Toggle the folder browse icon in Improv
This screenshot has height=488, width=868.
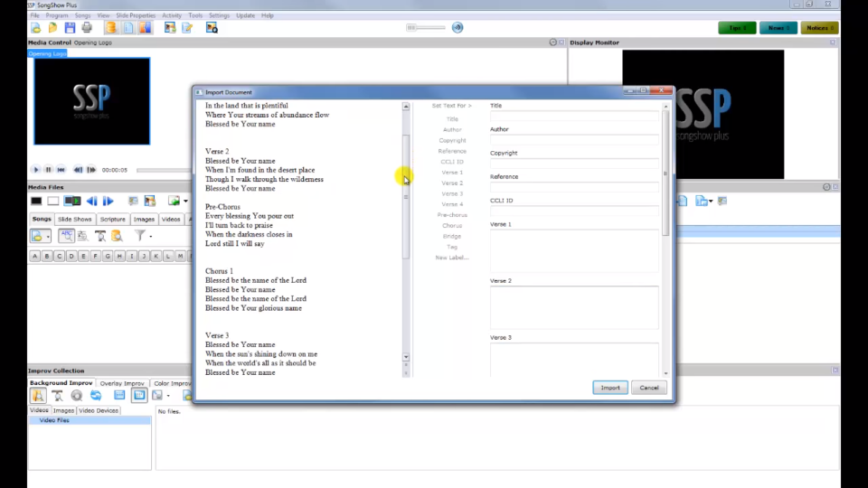pos(38,396)
